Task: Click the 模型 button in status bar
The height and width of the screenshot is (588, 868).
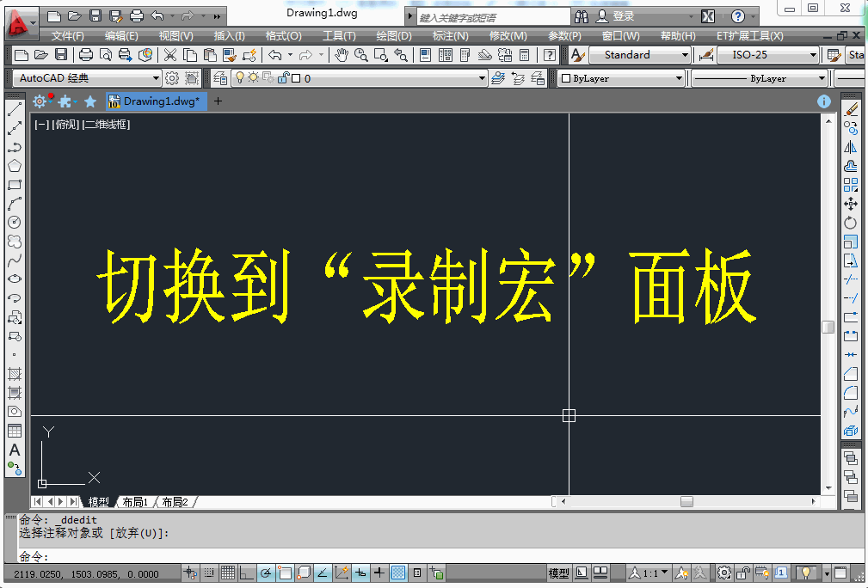Action: tap(558, 573)
